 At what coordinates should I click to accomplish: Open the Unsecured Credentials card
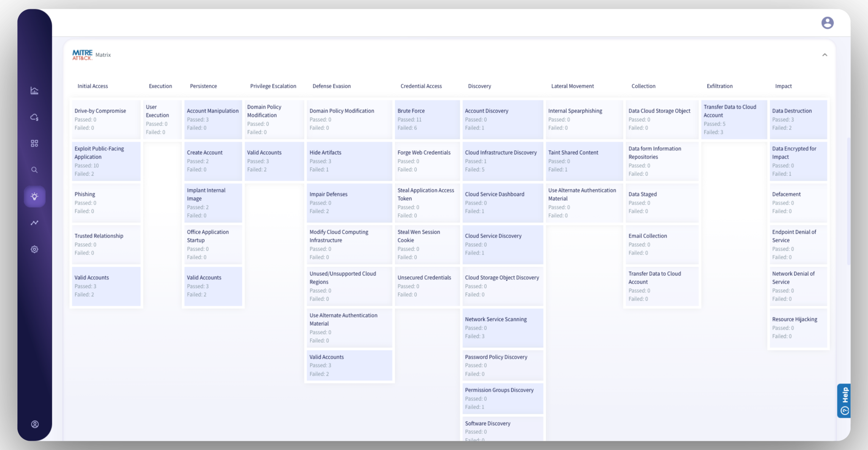[x=427, y=286]
